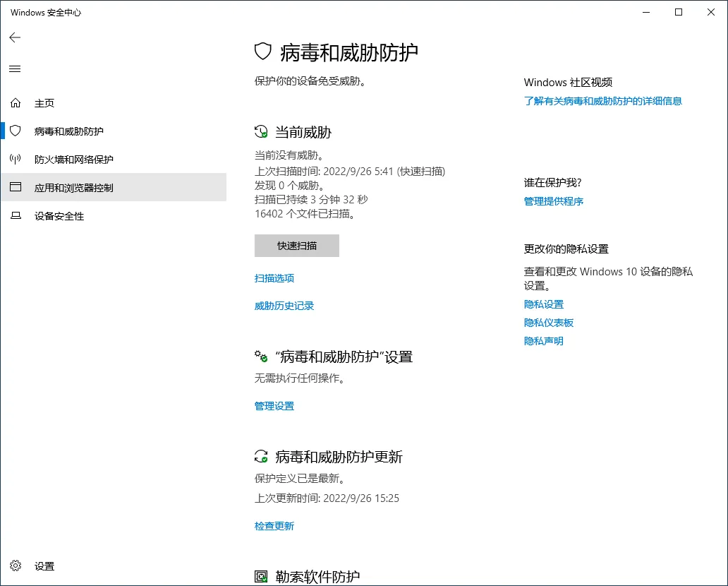Click the Windows 社区视频 heading
728x586 pixels.
pos(568,83)
